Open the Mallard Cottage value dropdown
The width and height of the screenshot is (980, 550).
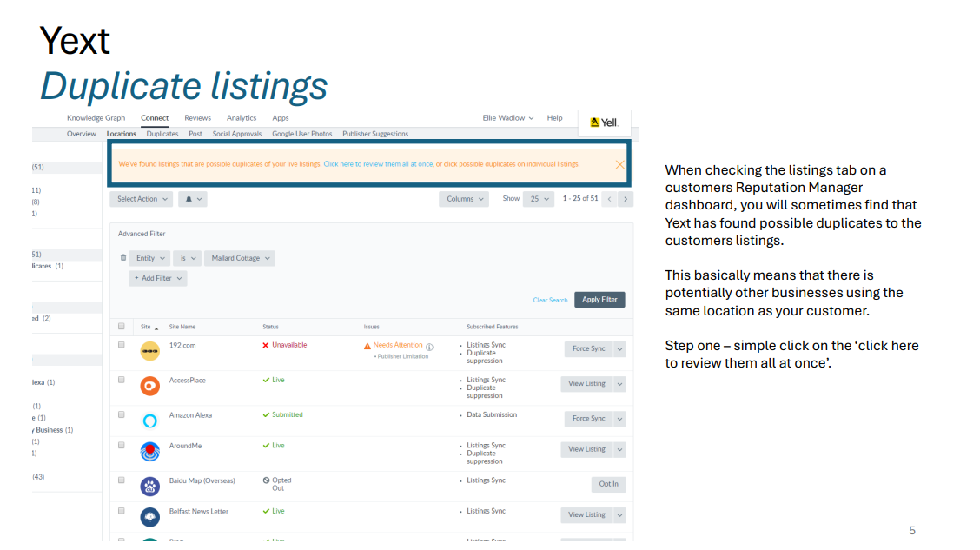(240, 258)
